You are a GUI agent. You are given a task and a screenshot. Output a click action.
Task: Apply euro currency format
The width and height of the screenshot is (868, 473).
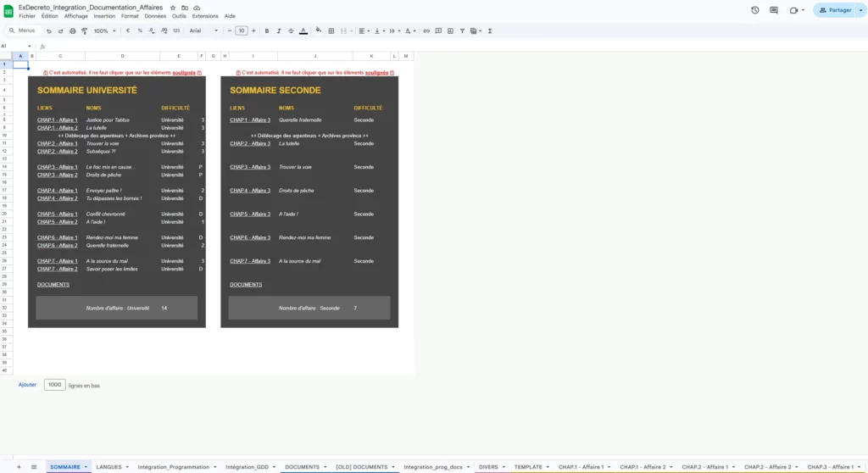click(x=128, y=31)
